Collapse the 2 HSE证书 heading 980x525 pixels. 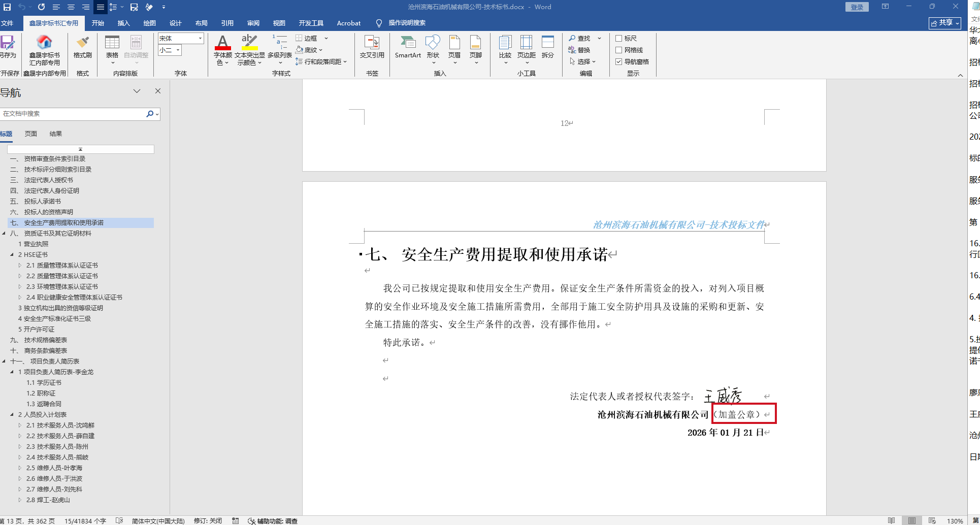[12, 255]
